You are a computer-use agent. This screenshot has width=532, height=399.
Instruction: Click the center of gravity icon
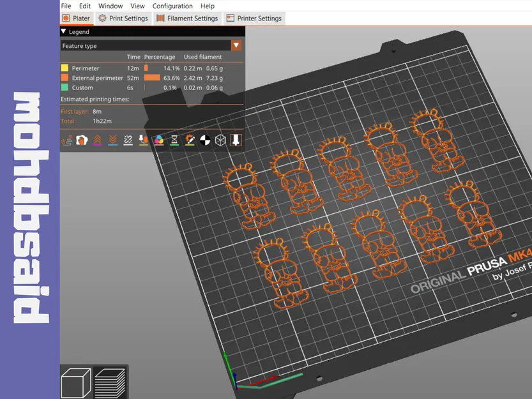pyautogui.click(x=205, y=140)
